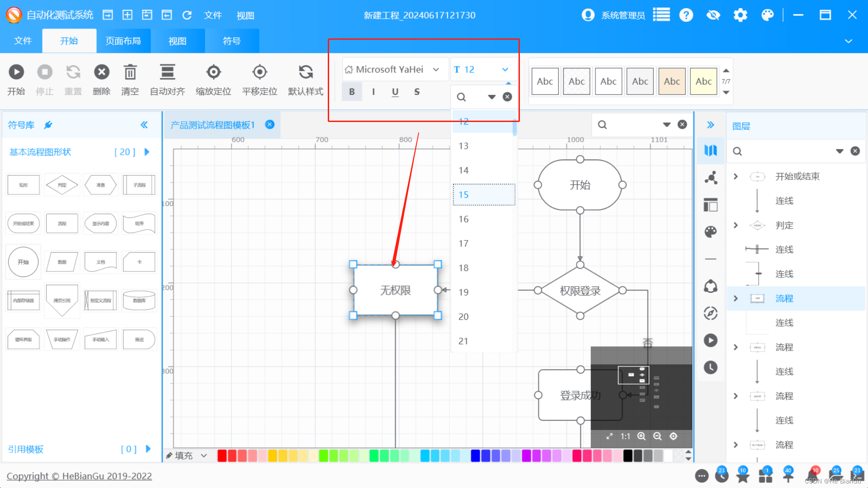Image resolution: width=868 pixels, height=488 pixels.
Task: Open the palette icon in right sidebar
Action: pyautogui.click(x=710, y=231)
